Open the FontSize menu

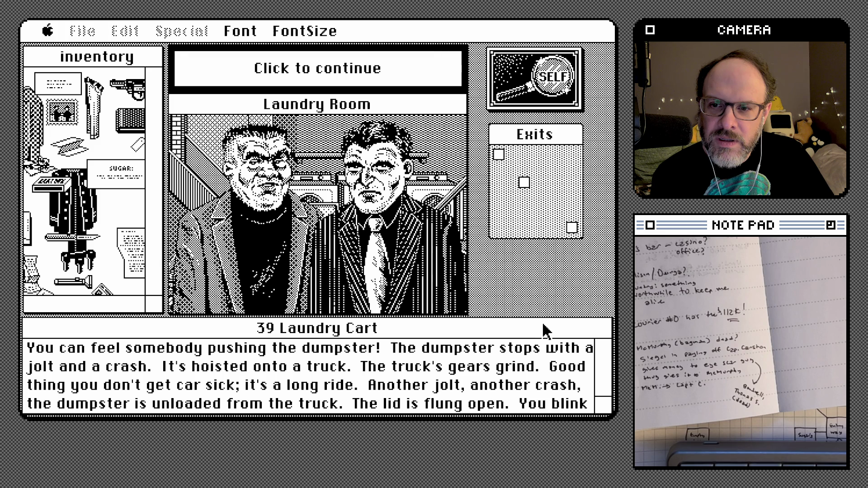pyautogui.click(x=304, y=31)
